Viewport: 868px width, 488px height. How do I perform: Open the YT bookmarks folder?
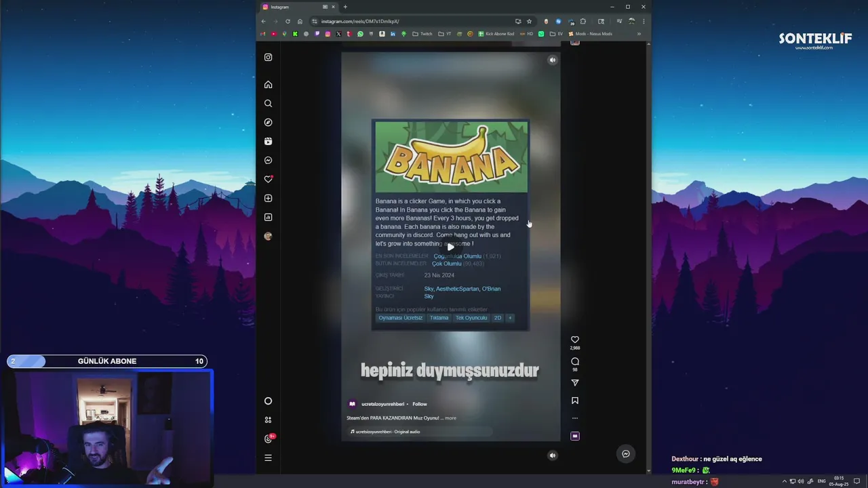coord(445,34)
